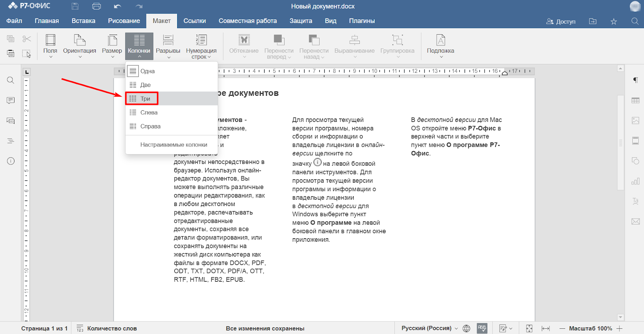Image resolution: width=644 pixels, height=334 pixels.
Task: Click the scrollbar down arrow
Action: click(x=621, y=318)
